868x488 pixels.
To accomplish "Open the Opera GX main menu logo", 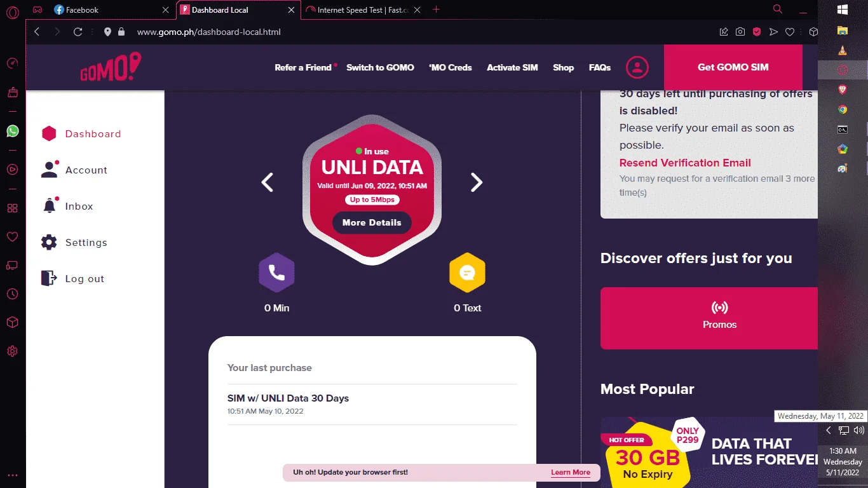I will [x=13, y=12].
